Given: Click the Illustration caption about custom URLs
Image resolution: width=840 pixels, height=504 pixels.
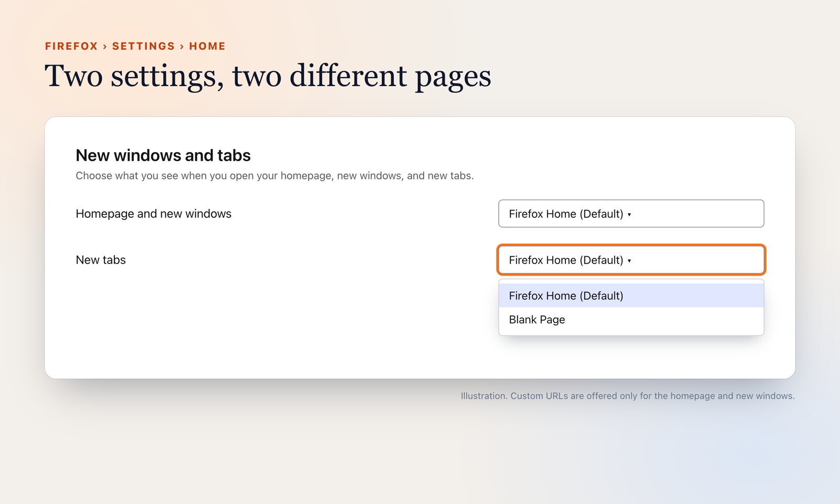Looking at the screenshot, I should [628, 396].
